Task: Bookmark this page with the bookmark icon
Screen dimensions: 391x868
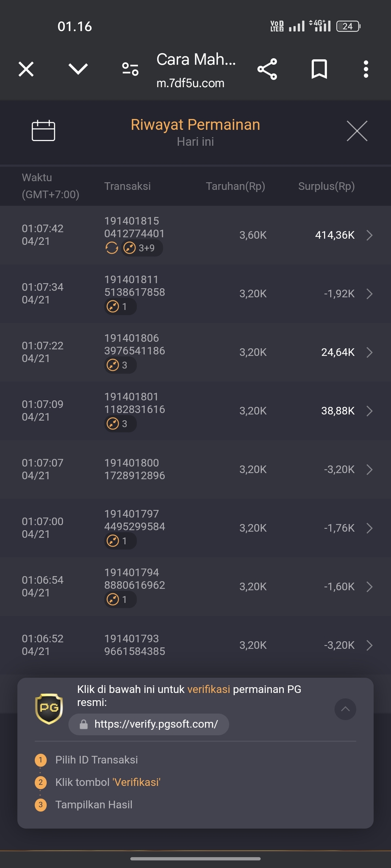Action: pos(319,69)
